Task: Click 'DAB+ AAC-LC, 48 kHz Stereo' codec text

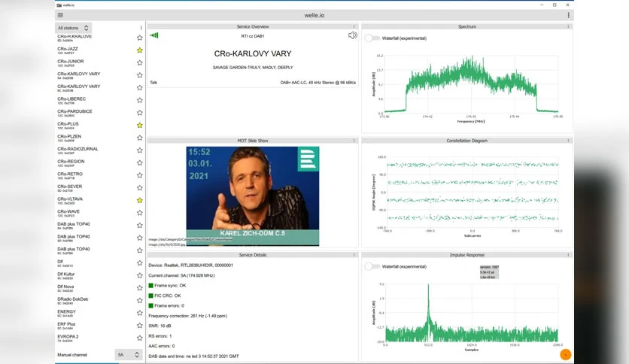Action: (318, 83)
